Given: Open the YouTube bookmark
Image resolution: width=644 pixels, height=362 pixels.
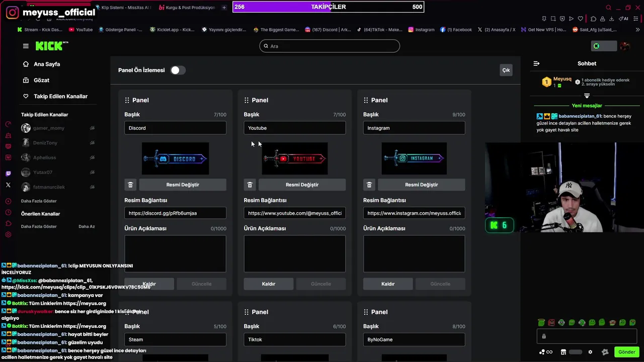Looking at the screenshot, I should click(80, 30).
